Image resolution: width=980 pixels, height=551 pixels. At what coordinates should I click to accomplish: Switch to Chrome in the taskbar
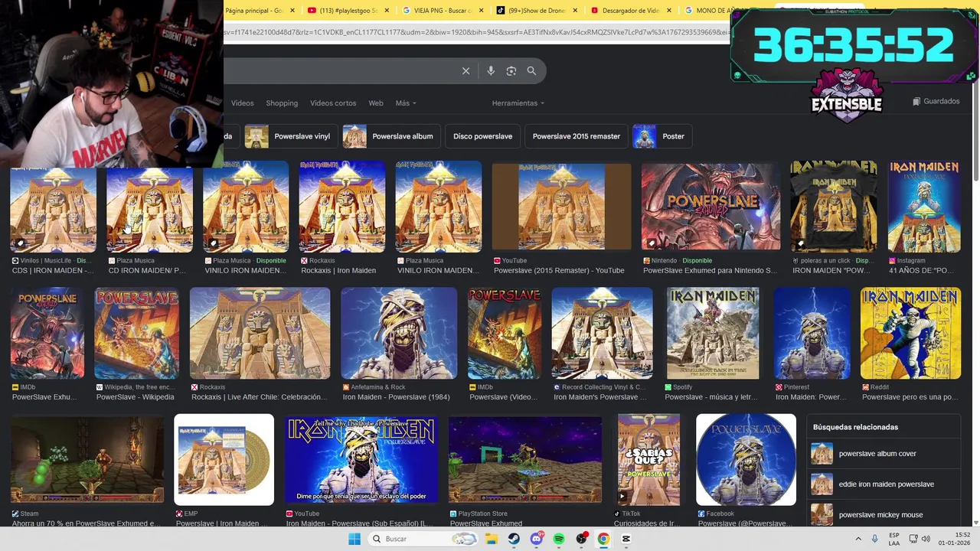[x=603, y=539]
